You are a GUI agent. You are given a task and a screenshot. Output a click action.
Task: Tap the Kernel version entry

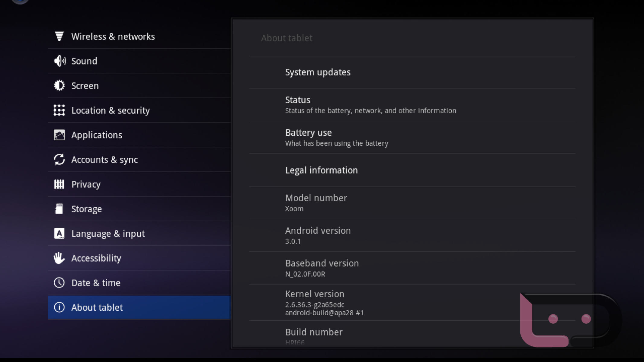tap(324, 303)
